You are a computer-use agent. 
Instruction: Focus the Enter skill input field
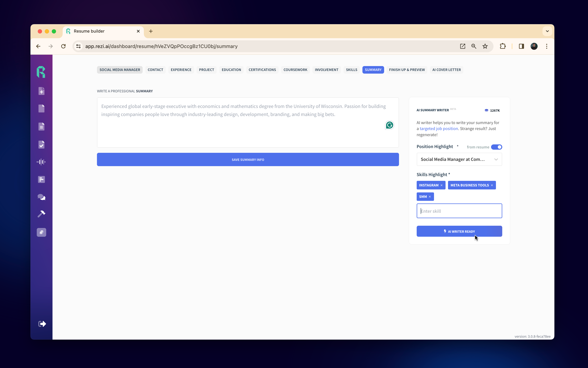(x=459, y=211)
